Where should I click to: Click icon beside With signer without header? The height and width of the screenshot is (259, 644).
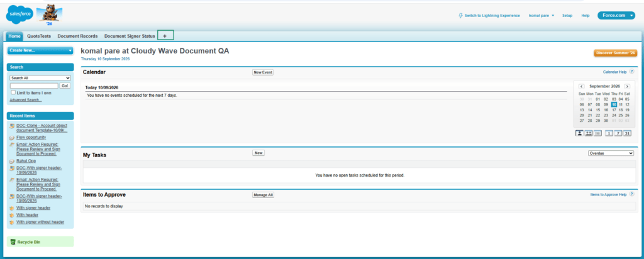pos(13,223)
